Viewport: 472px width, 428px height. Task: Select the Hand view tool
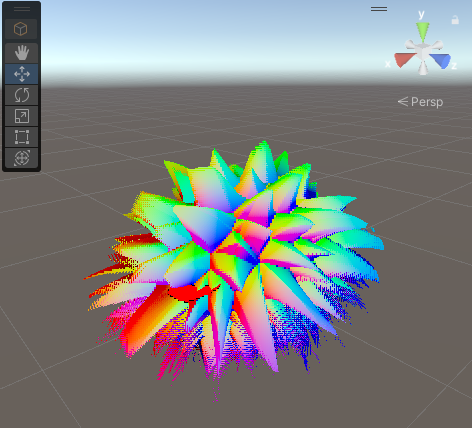pyautogui.click(x=22, y=53)
